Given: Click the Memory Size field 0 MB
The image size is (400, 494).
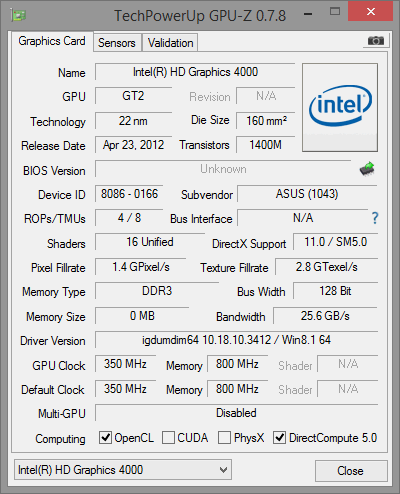Looking at the screenshot, I should click(142, 316).
